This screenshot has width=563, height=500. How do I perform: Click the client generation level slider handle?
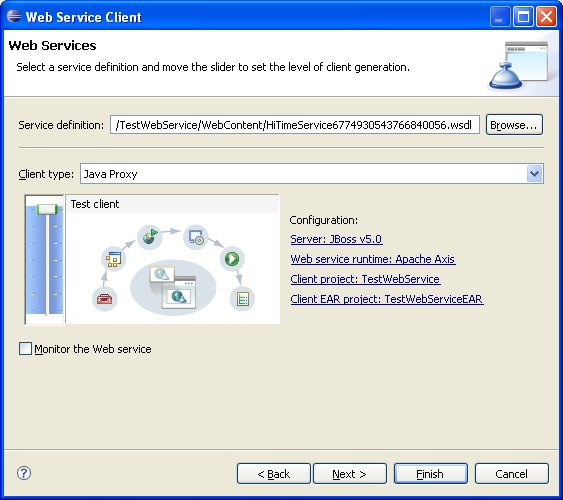47,209
